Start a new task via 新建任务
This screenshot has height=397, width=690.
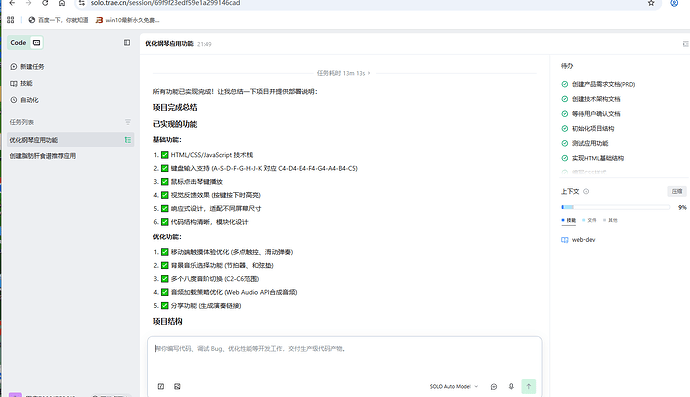coord(27,66)
